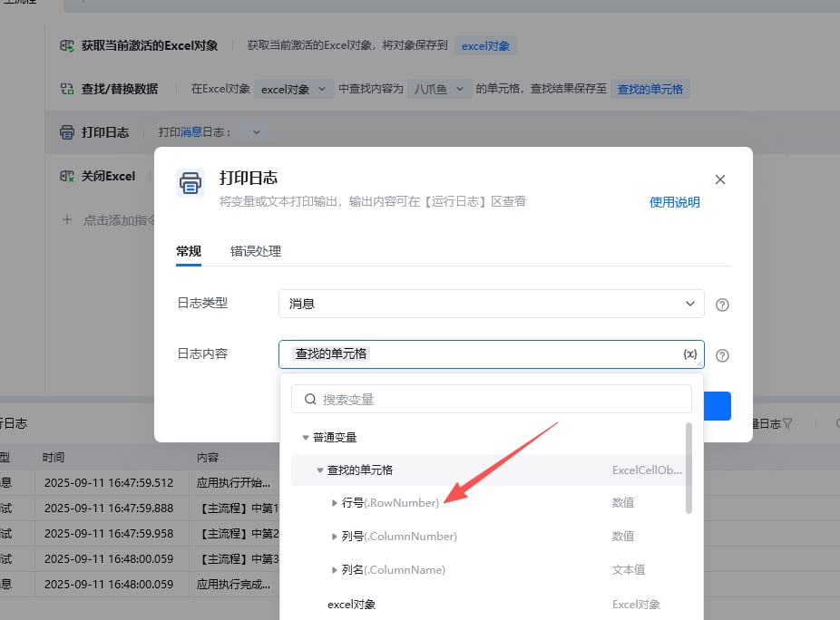Image resolution: width=840 pixels, height=620 pixels.
Task: Select 列名(.ColumnName) property
Action: tap(393, 569)
